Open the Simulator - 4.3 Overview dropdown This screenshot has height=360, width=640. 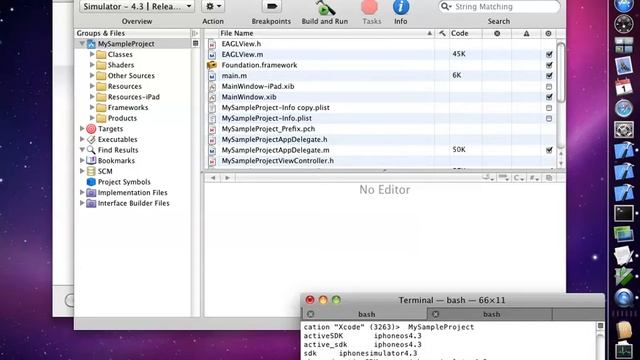[137, 7]
